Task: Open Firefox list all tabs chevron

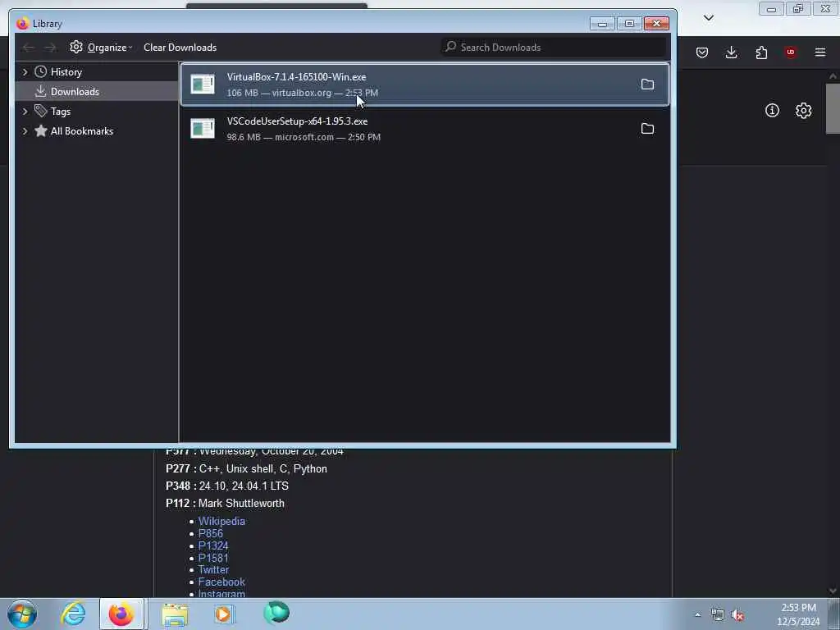Action: pos(708,18)
